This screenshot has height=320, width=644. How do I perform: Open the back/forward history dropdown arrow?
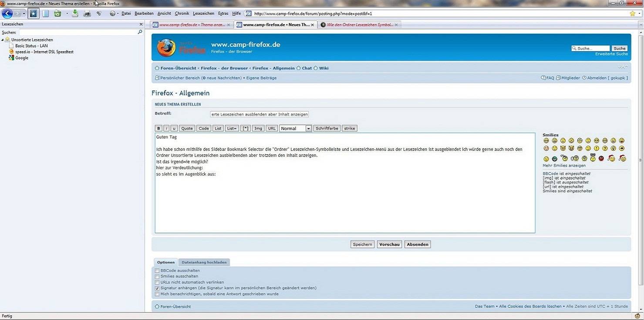pos(24,13)
